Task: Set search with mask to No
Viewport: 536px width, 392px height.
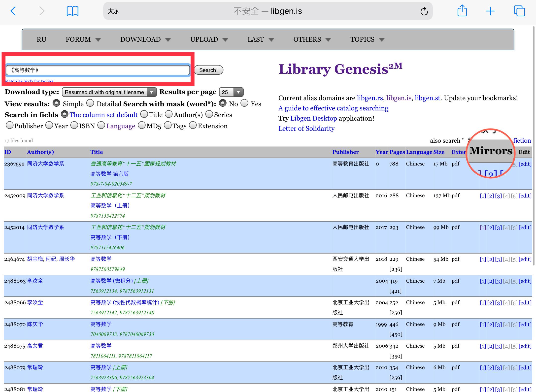Action: (223, 103)
